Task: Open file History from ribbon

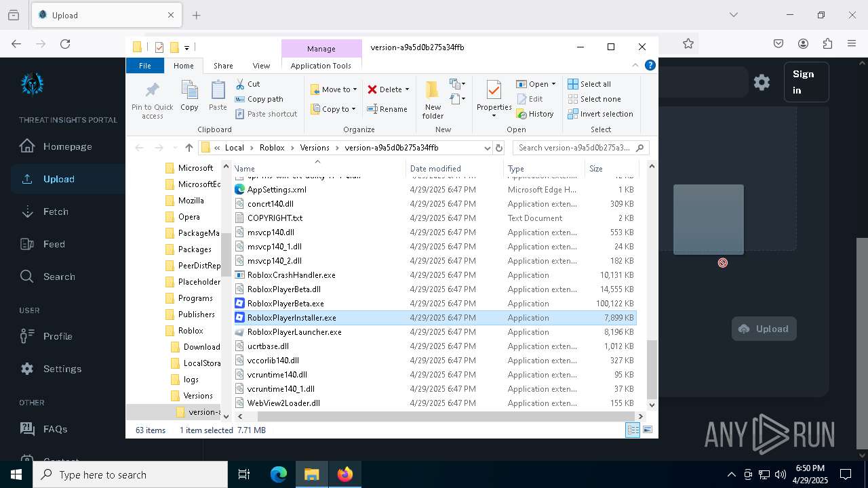Action: click(535, 114)
